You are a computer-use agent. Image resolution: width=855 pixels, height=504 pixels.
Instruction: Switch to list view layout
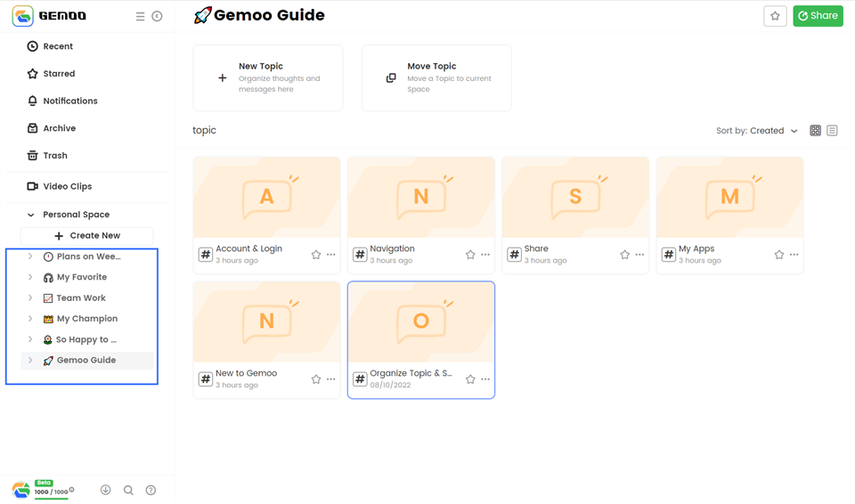pos(832,130)
